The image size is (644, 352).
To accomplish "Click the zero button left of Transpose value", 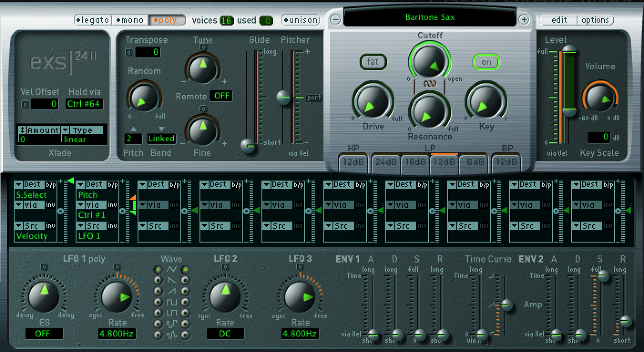I will (129, 52).
